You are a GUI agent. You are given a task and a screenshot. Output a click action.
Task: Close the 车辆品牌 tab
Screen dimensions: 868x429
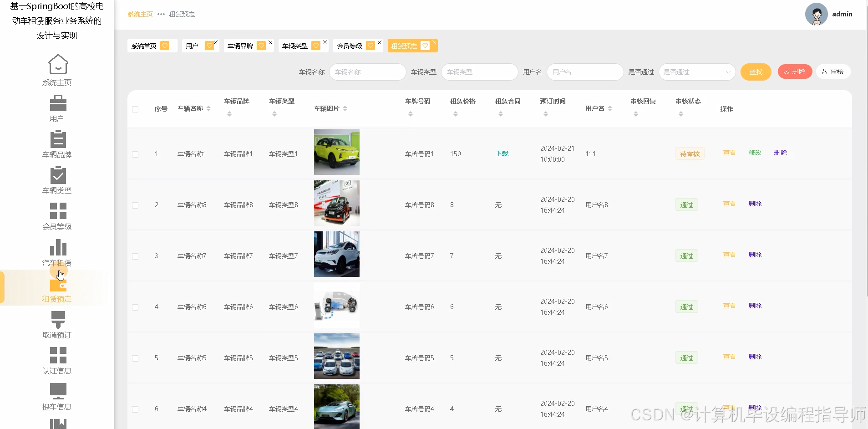click(x=270, y=42)
